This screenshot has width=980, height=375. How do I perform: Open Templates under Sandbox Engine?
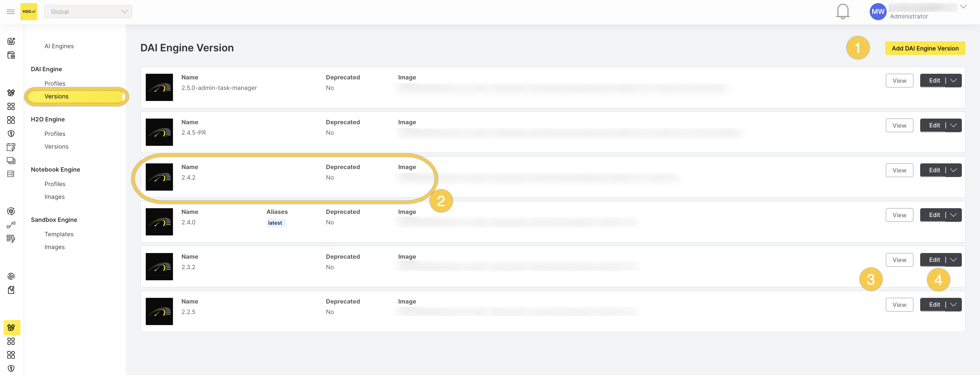tap(59, 234)
